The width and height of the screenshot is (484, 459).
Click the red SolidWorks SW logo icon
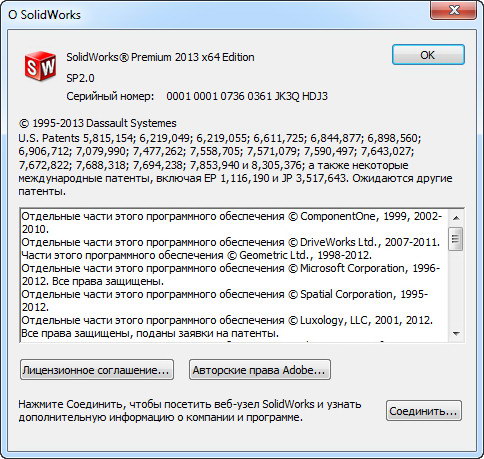(40, 66)
